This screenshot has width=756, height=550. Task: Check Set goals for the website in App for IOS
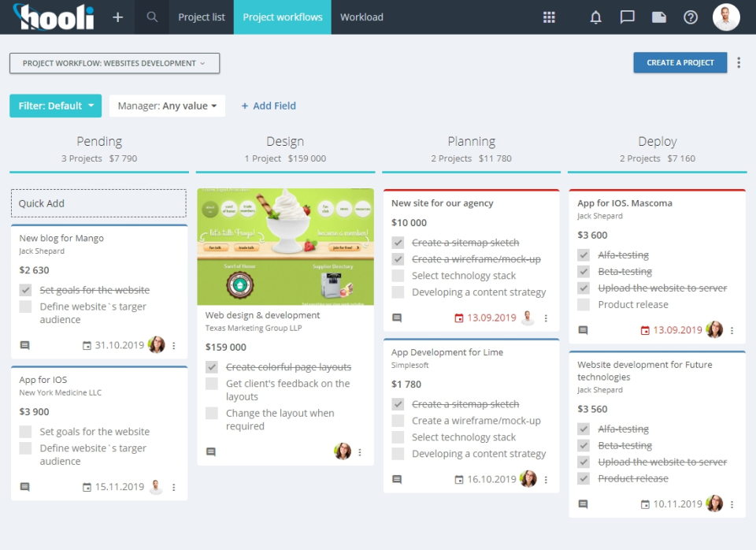[x=25, y=431]
